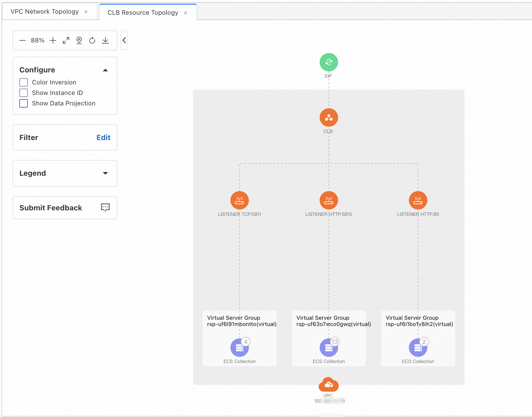Viewport: 532px width, 417px height.
Task: Expand the Legend panel dropdown arrow
Action: [x=105, y=173]
